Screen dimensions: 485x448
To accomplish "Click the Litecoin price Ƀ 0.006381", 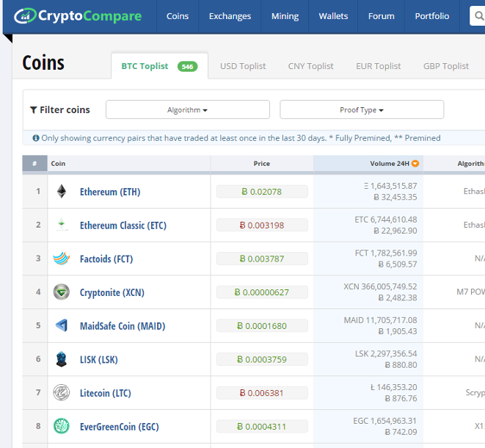I will point(262,393).
